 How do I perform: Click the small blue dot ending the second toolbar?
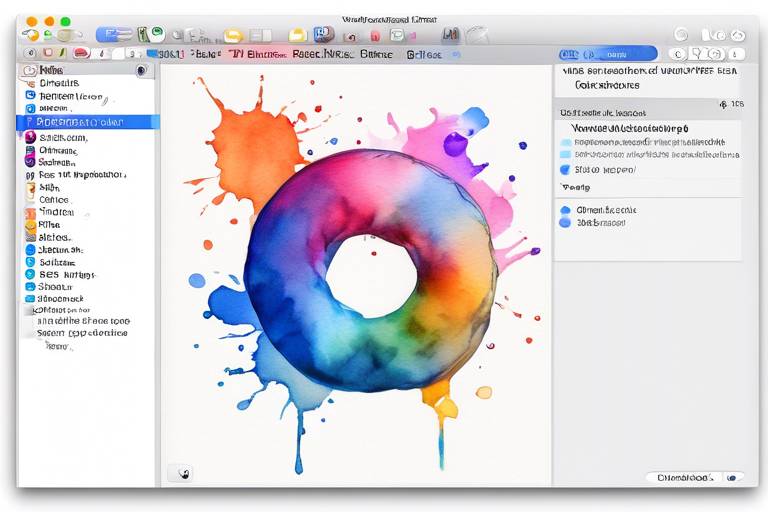[456, 54]
